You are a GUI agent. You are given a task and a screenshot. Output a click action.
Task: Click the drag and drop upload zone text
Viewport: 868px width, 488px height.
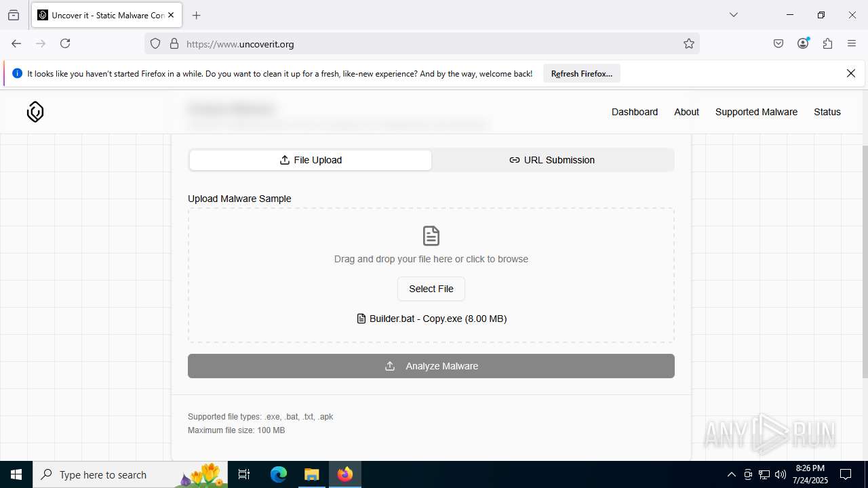click(x=431, y=259)
